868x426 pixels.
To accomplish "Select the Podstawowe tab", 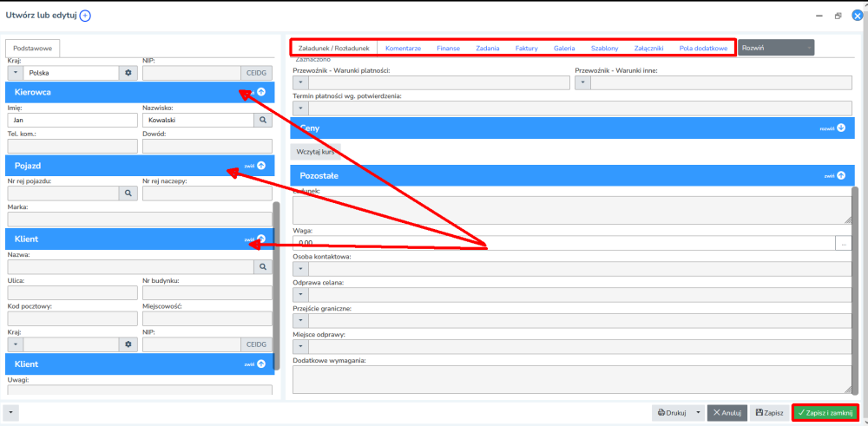I will coord(33,49).
